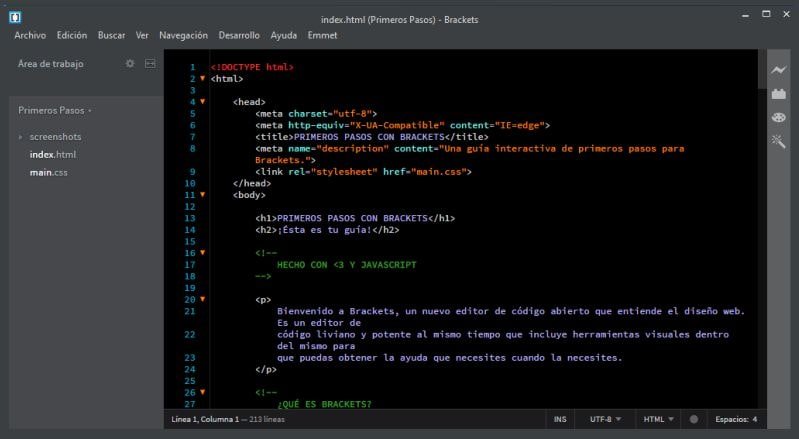Click the 213 líneas count in status bar
The height and width of the screenshot is (439, 799).
(x=267, y=419)
